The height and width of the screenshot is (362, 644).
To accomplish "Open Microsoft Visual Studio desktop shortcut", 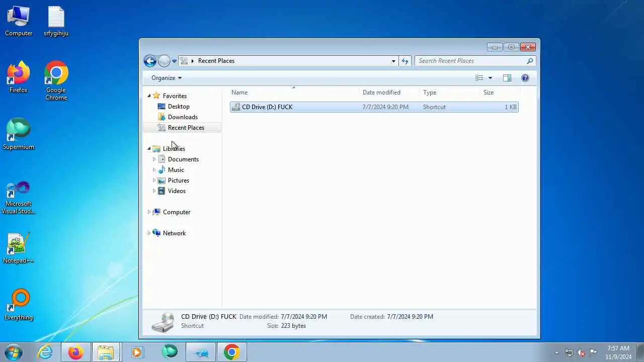I will click(x=19, y=198).
